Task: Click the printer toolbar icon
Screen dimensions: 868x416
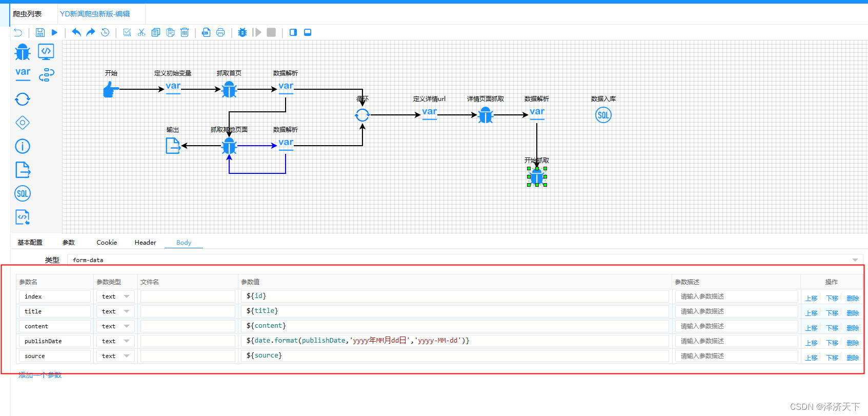Action: 220,32
